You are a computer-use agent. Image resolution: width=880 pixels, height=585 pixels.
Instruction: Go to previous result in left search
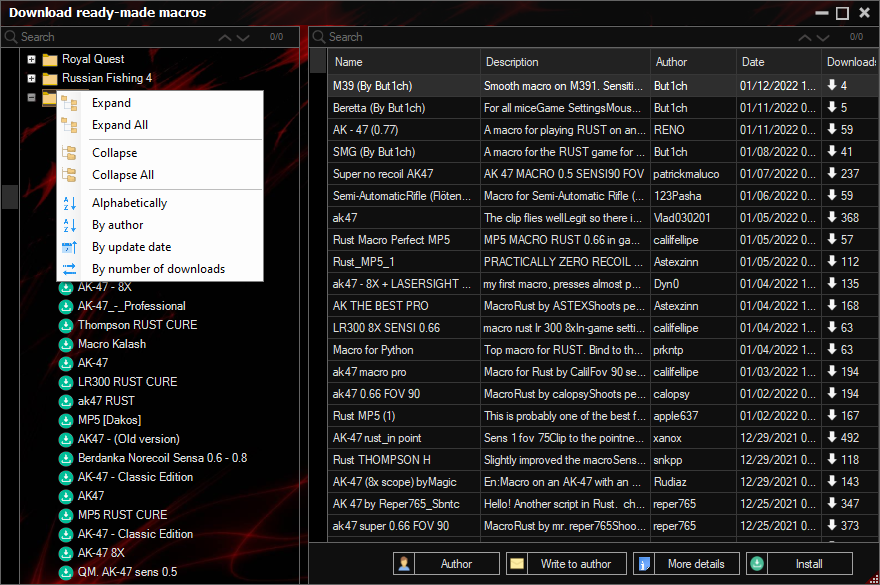[224, 38]
